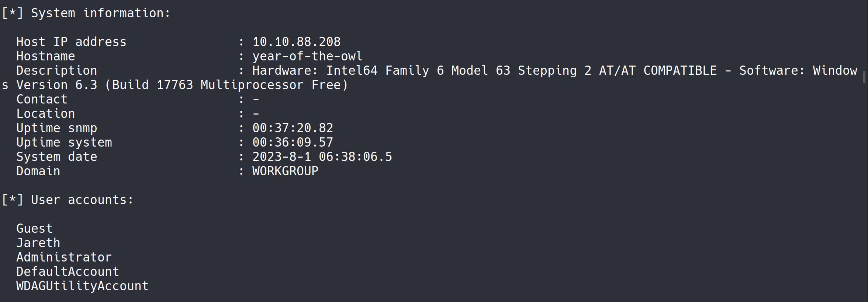Click the Guest user account
The width and height of the screenshot is (868, 302).
[34, 228]
